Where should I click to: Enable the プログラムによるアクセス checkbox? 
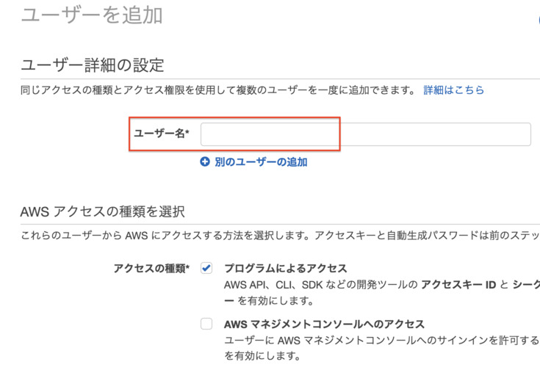point(206,269)
